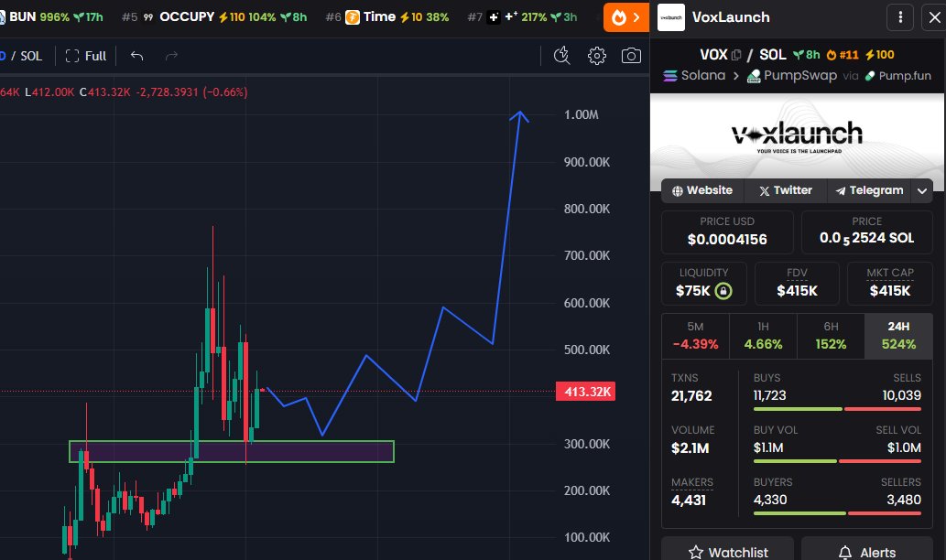Open the project Twitter link
This screenshot has width=946, height=560.
786,190
